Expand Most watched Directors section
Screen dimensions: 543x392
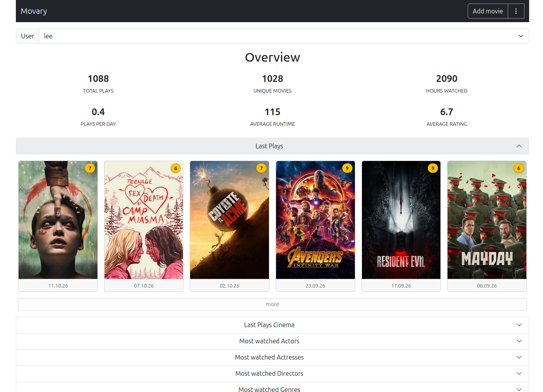(272, 373)
